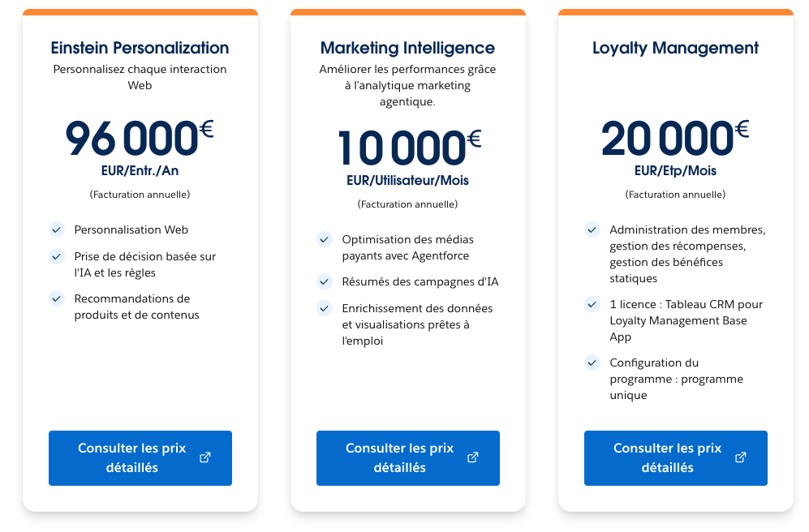Image resolution: width=809 pixels, height=532 pixels.
Task: Click checkmark beside Administration des membres
Action: [592, 230]
